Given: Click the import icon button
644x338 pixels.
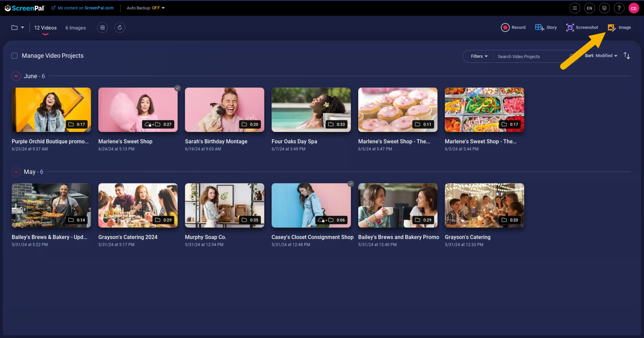Looking at the screenshot, I should 102,27.
